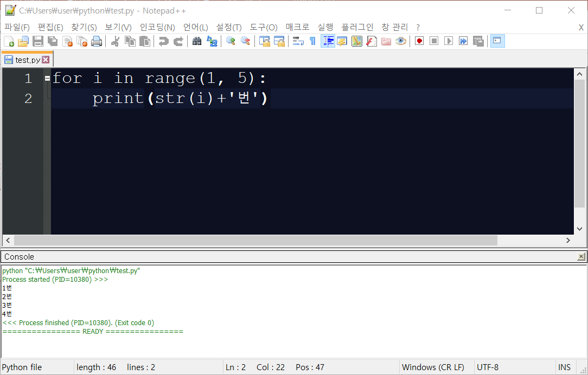Run macro multiple times icon

click(x=463, y=41)
